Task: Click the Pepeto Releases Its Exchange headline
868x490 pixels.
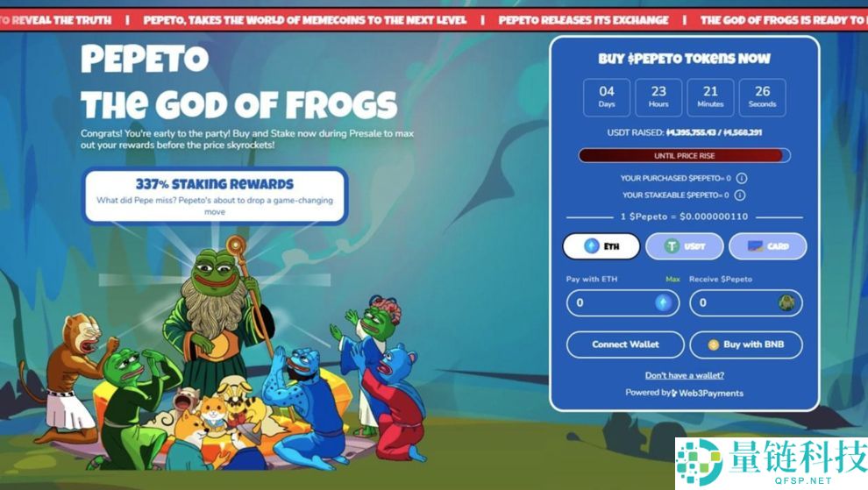Action: pyautogui.click(x=583, y=20)
